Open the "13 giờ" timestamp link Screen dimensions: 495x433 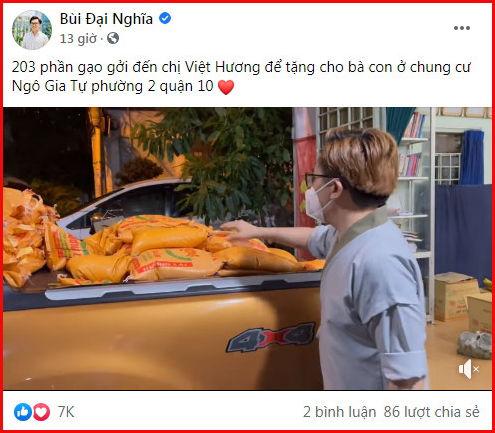pos(78,39)
